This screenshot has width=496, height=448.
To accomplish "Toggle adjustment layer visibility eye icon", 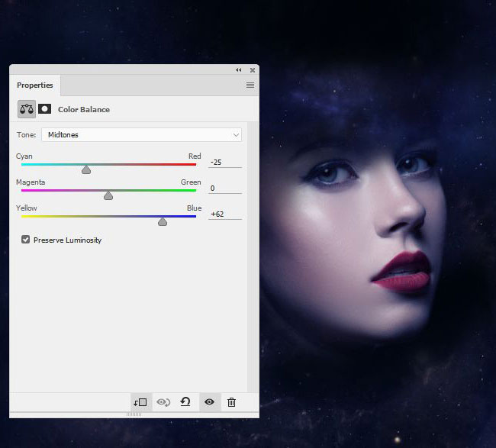I will click(x=209, y=401).
